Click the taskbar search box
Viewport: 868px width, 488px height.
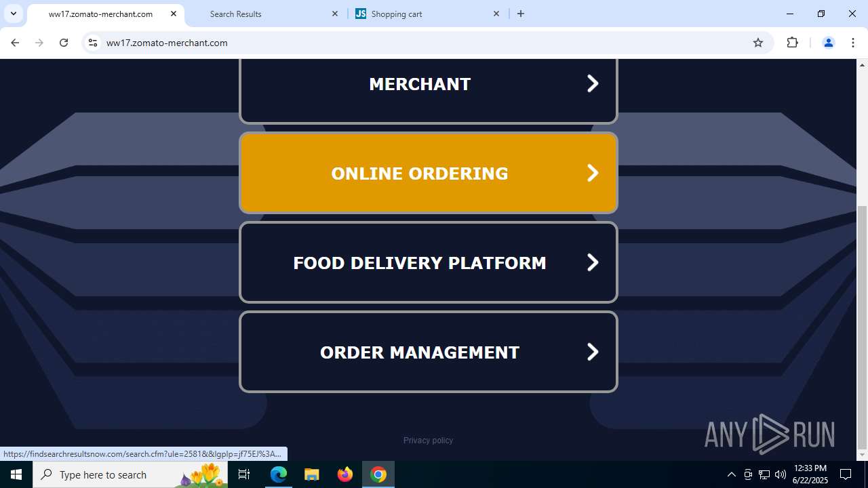[130, 474]
